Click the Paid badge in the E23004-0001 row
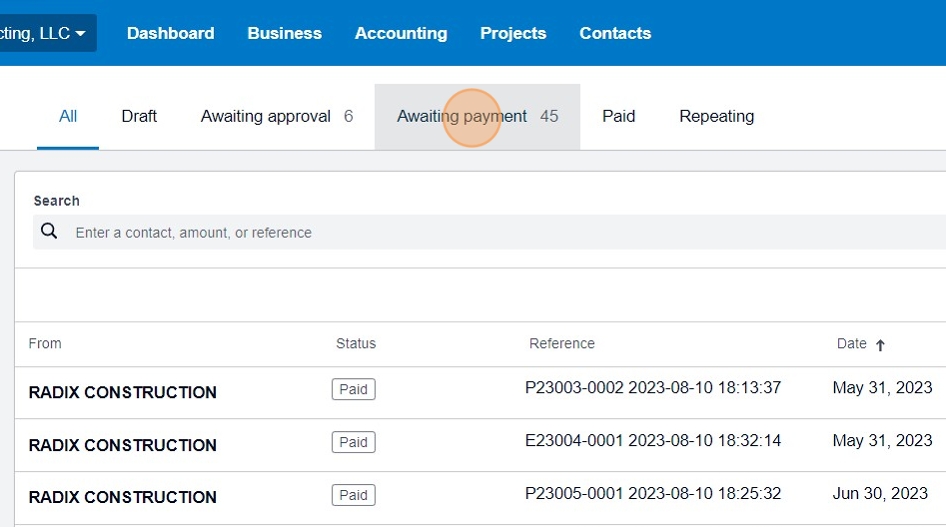Screen dimensions: 946x527 pyautogui.click(x=354, y=443)
